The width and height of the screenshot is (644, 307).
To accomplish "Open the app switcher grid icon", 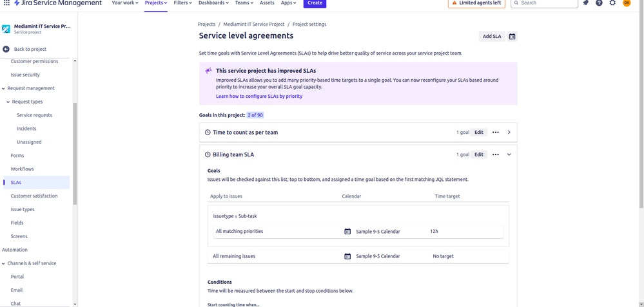I will (6, 3).
